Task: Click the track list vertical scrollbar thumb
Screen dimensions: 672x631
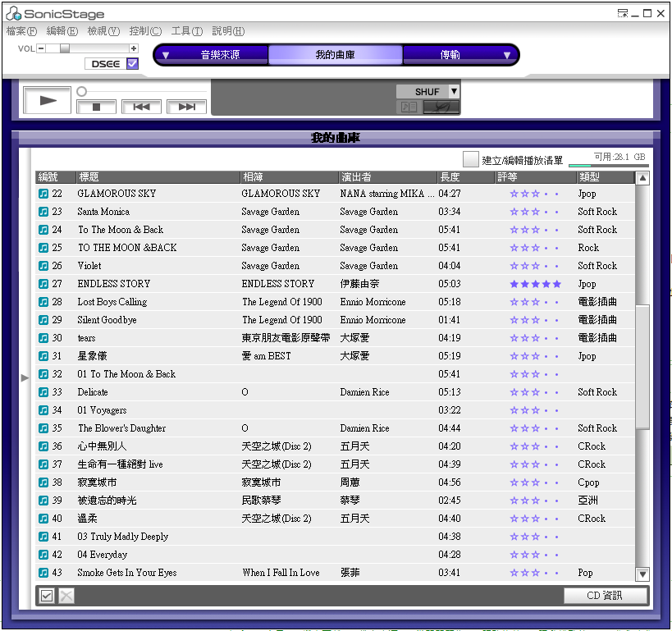Action: (642, 367)
